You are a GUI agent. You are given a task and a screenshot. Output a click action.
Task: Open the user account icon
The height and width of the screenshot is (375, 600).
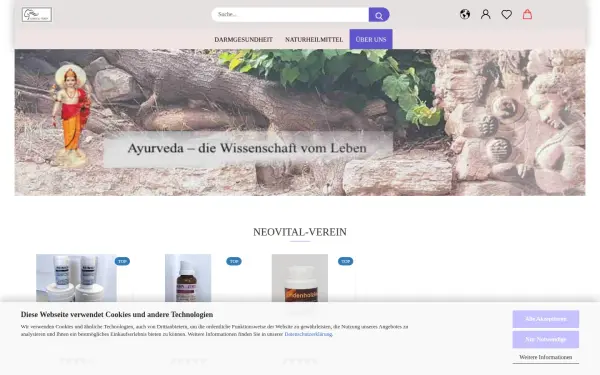[486, 15]
